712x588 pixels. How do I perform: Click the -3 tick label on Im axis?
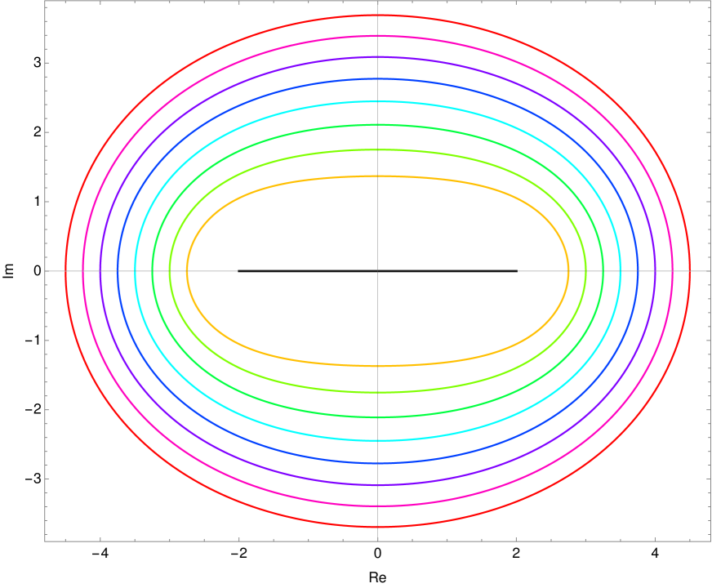(x=33, y=479)
